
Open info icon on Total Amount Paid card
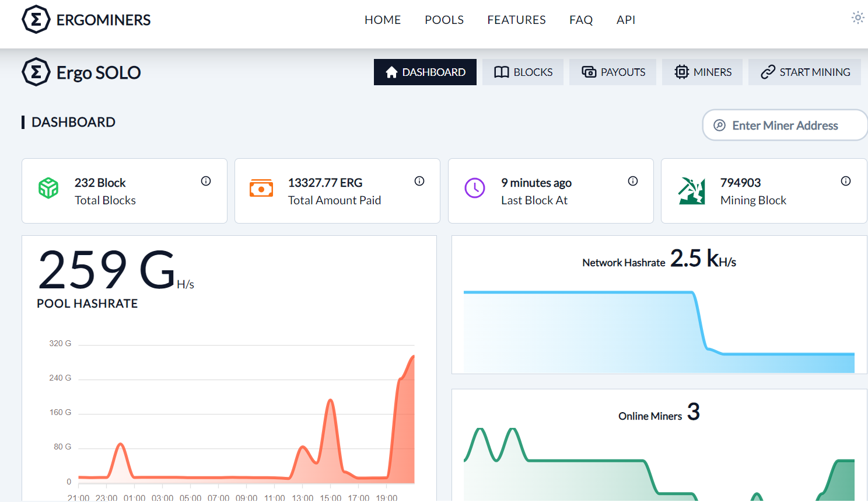tap(419, 181)
